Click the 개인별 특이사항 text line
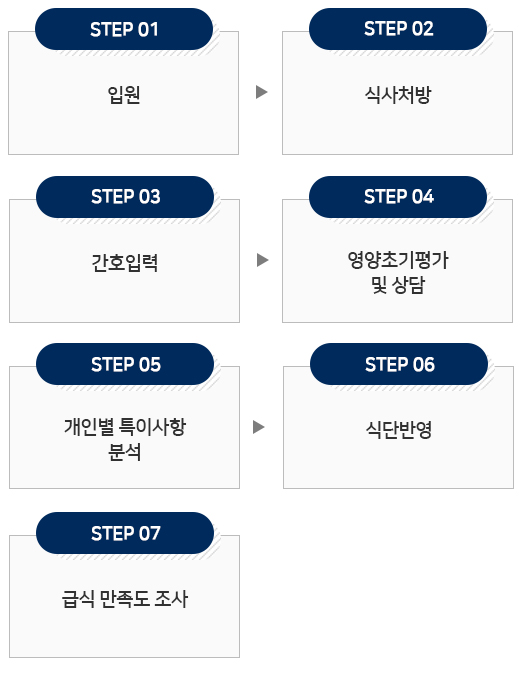This screenshot has height=678, width=527. click(x=125, y=427)
